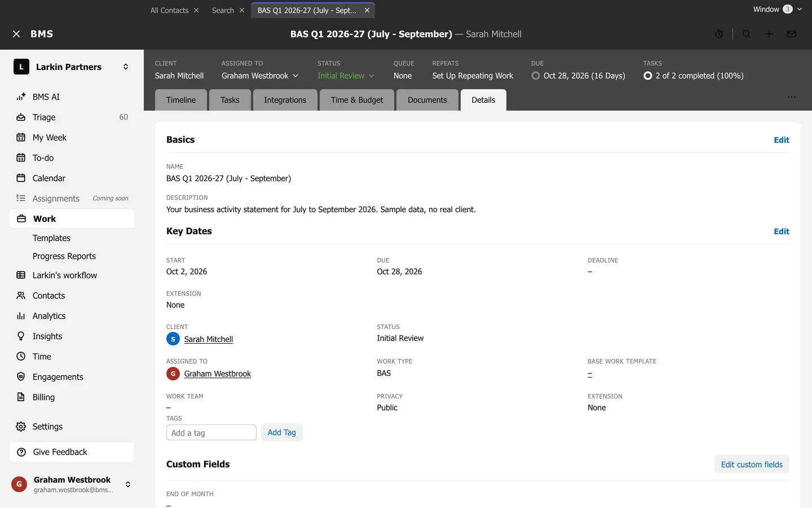Close the Search window tab
Image resolution: width=812 pixels, height=508 pixels.
pos(242,10)
